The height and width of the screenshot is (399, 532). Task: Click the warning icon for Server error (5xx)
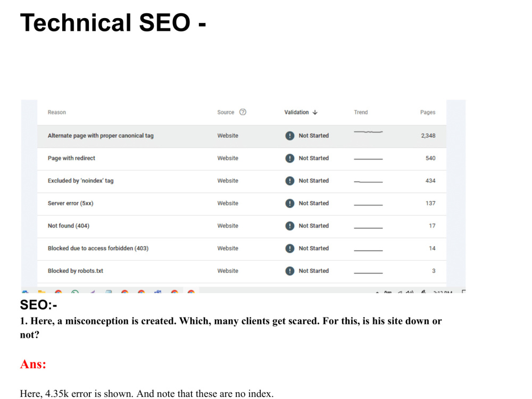coord(290,203)
